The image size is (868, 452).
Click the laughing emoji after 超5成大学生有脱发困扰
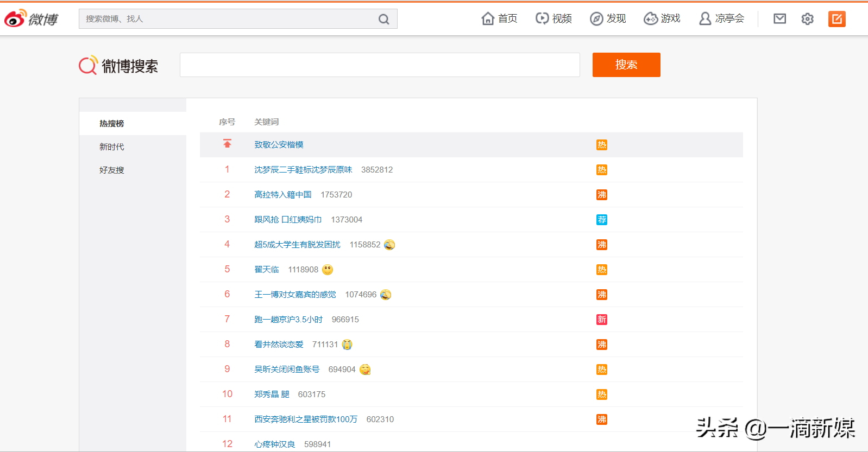click(389, 245)
